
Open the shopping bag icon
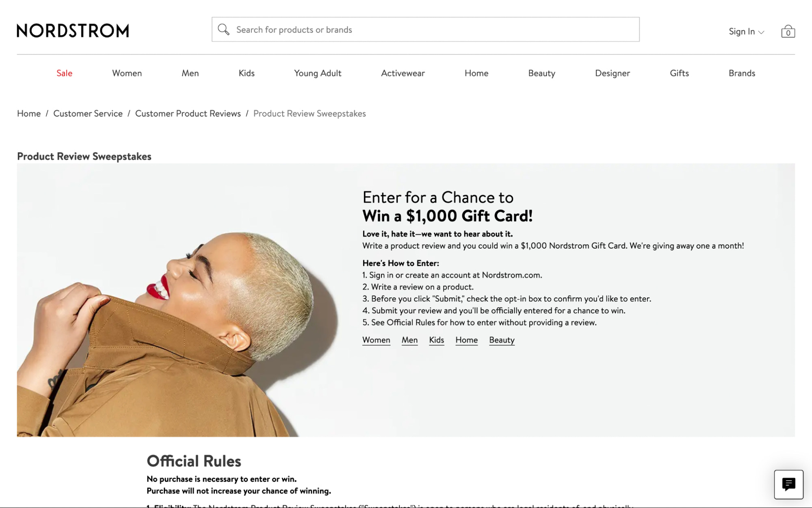788,31
